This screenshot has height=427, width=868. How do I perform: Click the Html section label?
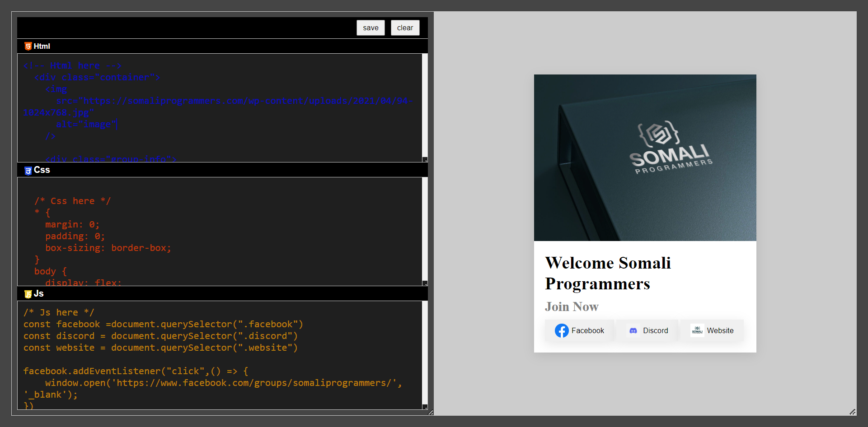[x=42, y=46]
